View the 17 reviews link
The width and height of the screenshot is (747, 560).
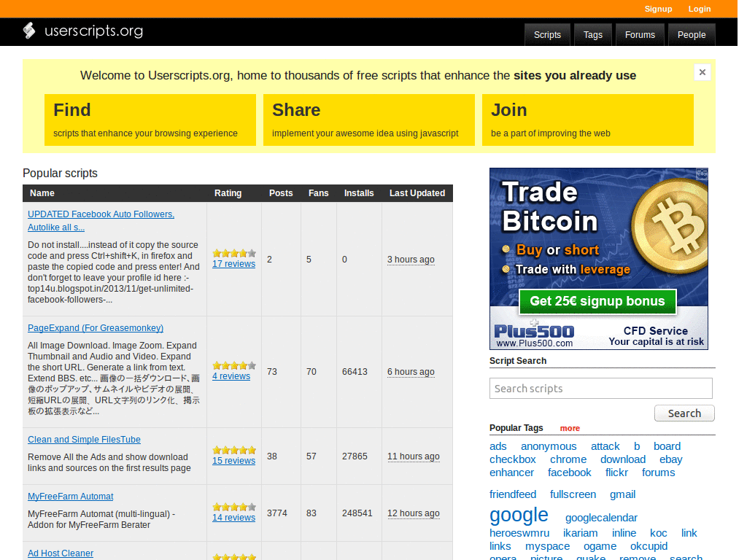tap(234, 264)
